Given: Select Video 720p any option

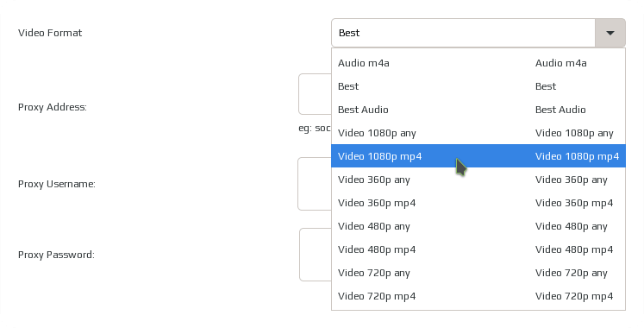Looking at the screenshot, I should pyautogui.click(x=478, y=273).
